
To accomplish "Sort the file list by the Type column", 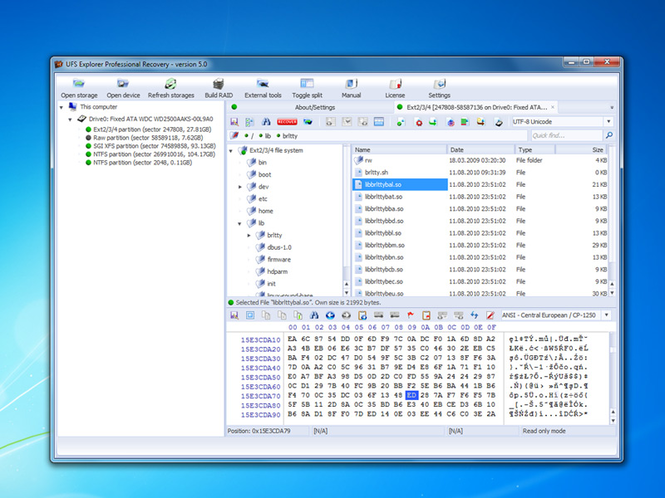I will click(535, 149).
